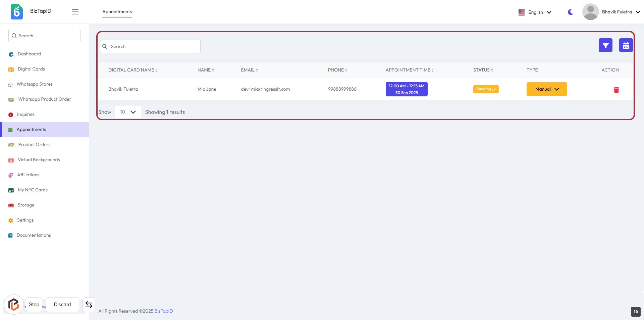Viewport: 644px width, 320px height.
Task: Collapse sidebar using hamburger menu icon
Action: click(x=75, y=12)
